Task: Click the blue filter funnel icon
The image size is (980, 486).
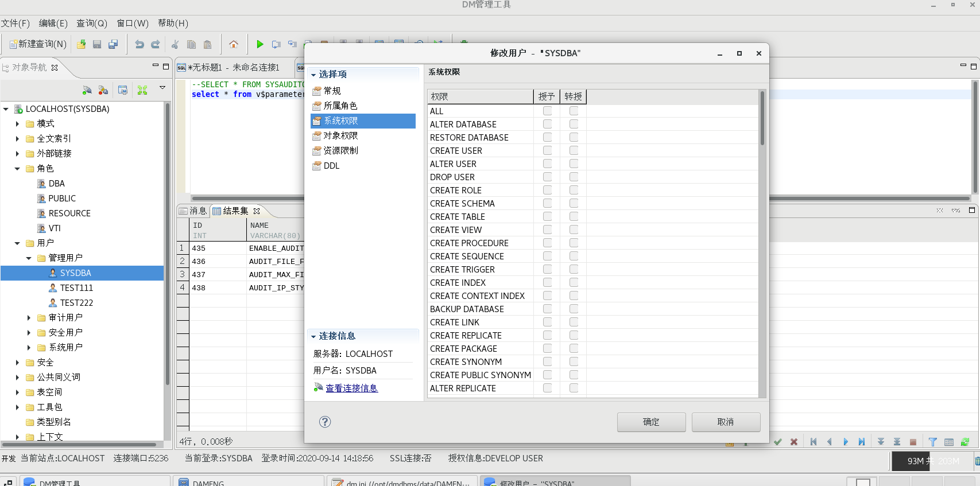Action: coord(932,442)
